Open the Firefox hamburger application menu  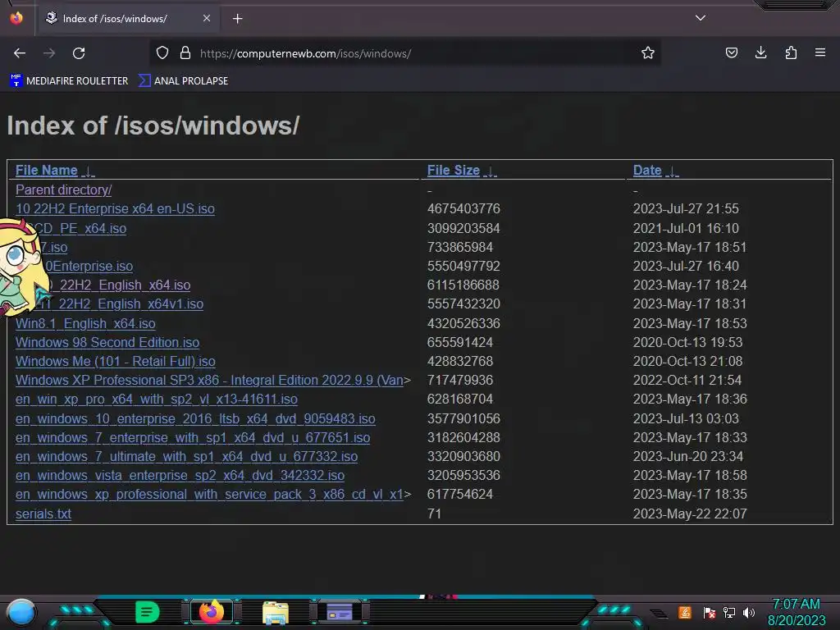pos(820,53)
